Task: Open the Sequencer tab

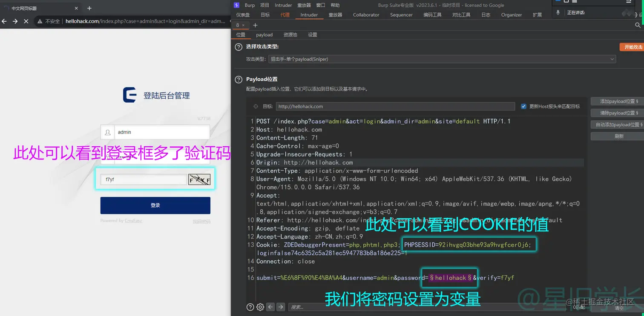Action: 401,15
